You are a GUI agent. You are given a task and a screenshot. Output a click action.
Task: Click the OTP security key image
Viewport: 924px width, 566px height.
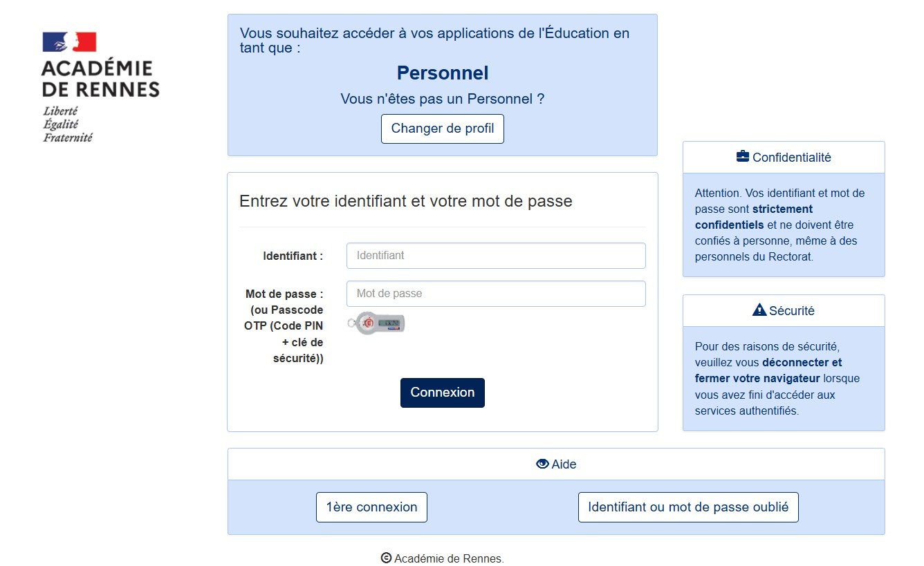[376, 323]
